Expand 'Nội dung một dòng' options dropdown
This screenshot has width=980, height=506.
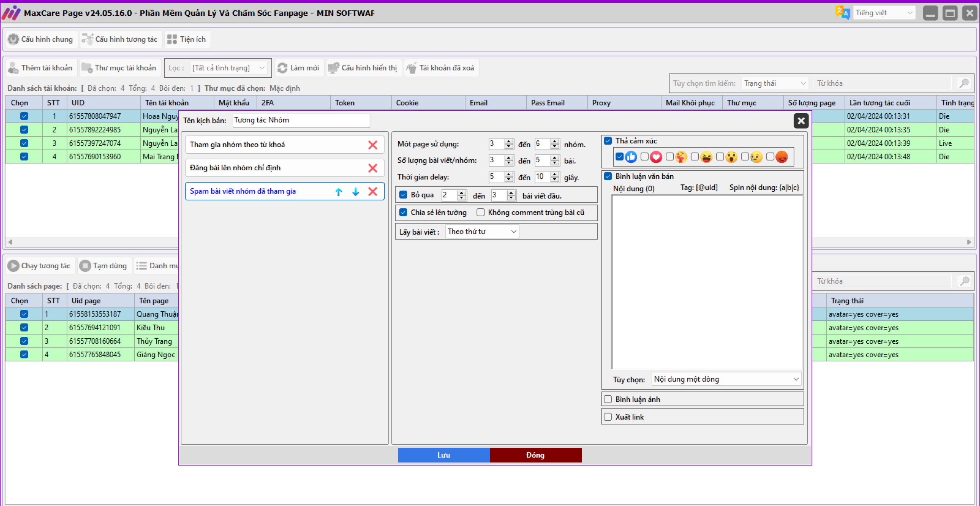[726, 379]
